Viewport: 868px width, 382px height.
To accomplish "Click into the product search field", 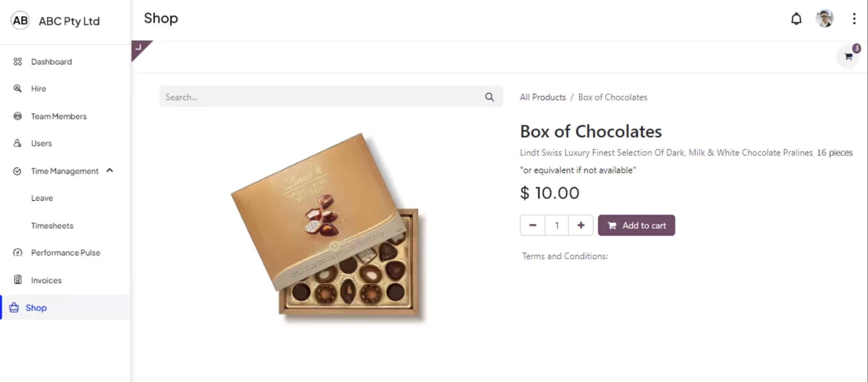I will (x=321, y=97).
